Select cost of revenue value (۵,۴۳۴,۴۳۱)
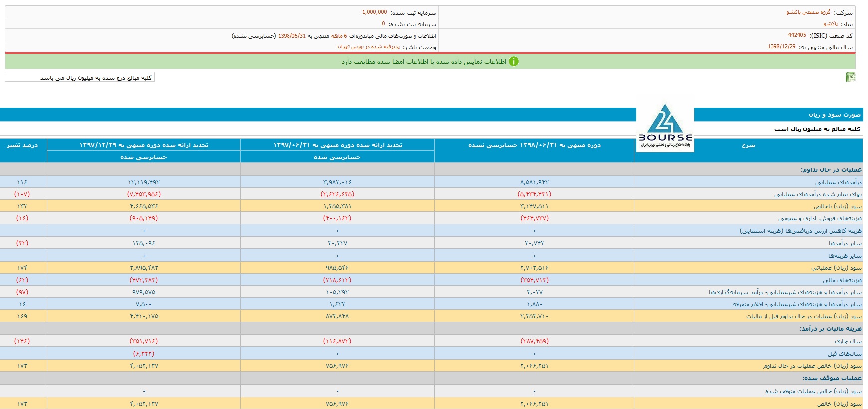 point(534,194)
